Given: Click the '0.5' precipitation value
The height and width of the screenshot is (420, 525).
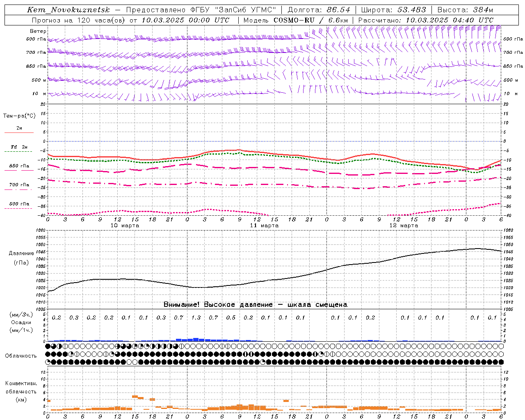Looking at the screenshot, I should (231, 318).
